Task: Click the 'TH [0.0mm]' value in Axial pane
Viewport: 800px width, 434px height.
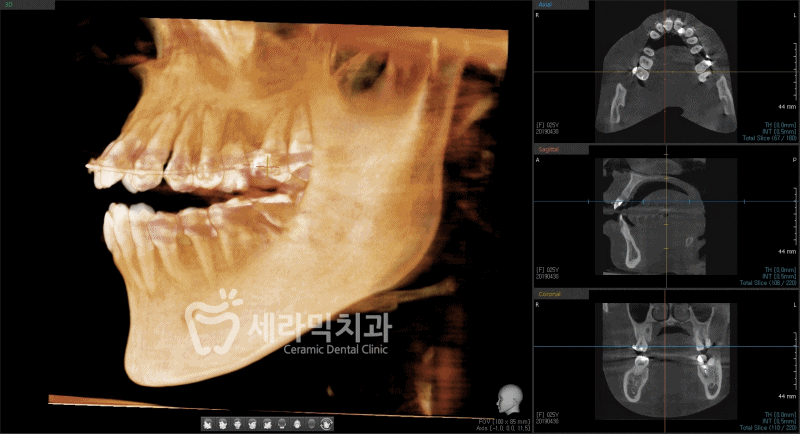Action: tap(780, 125)
